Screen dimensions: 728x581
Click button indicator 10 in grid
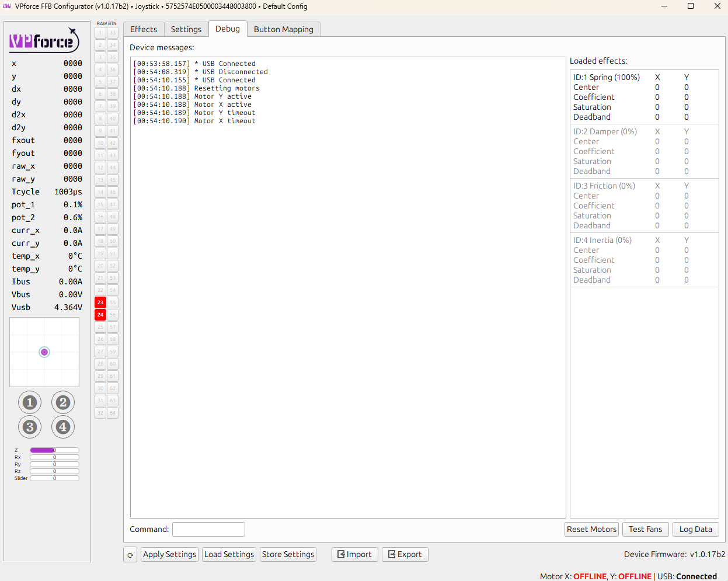(x=100, y=143)
